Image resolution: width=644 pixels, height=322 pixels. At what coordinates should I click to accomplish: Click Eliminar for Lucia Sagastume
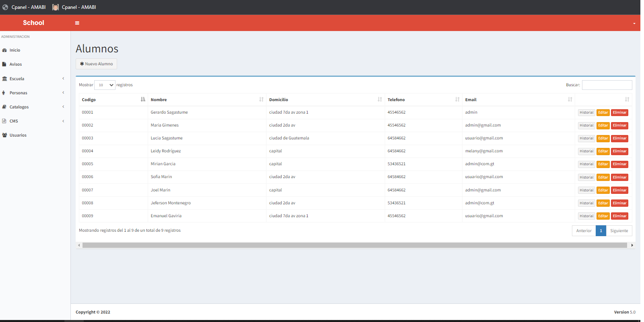619,138
